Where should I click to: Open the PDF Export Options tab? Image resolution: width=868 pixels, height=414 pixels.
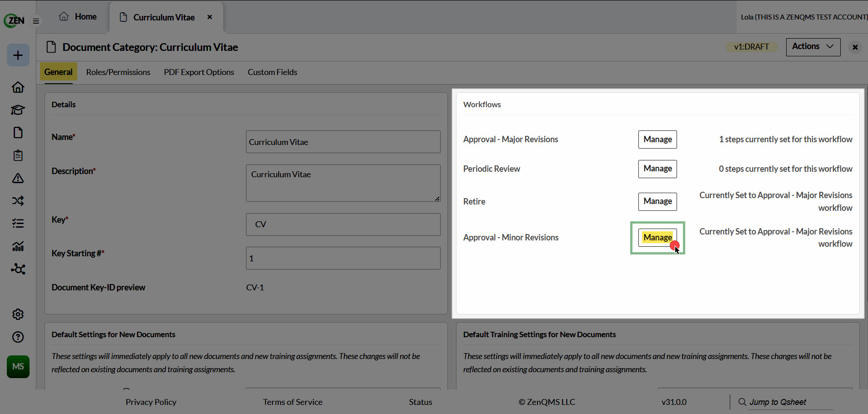tap(199, 72)
